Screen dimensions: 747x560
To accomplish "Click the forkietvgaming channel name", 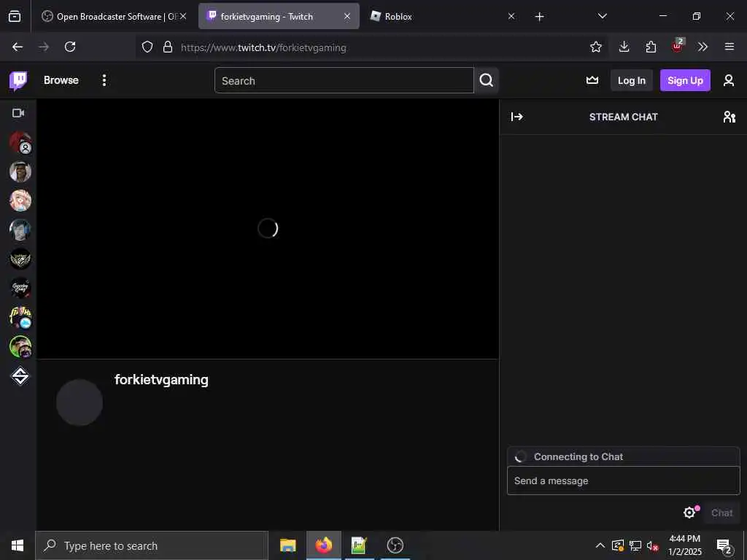I will (x=161, y=380).
